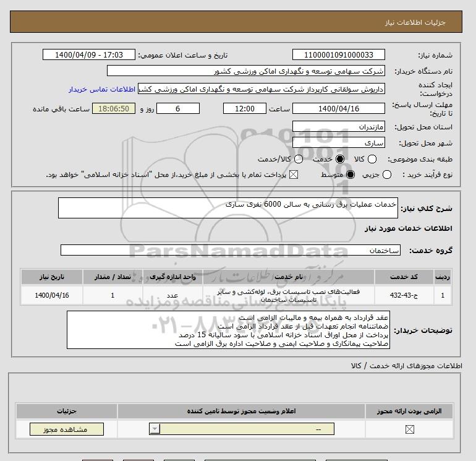Click the buyer notes text area

pos(228,330)
